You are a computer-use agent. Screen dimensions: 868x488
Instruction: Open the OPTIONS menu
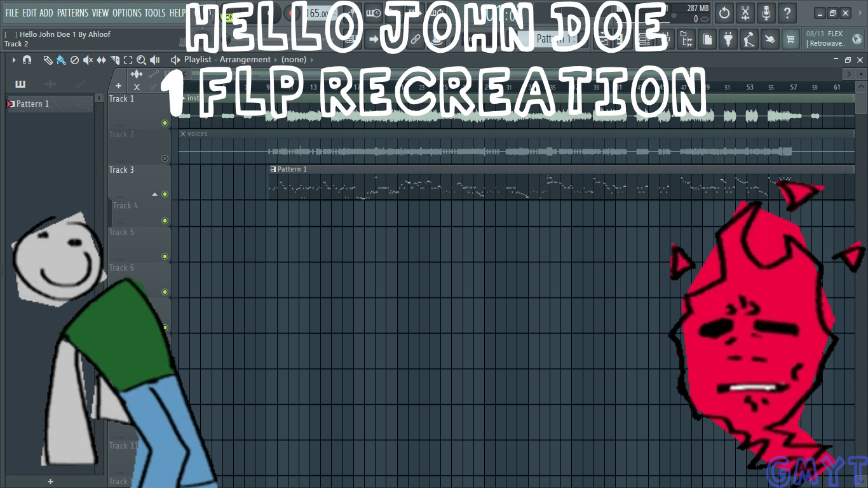[127, 13]
